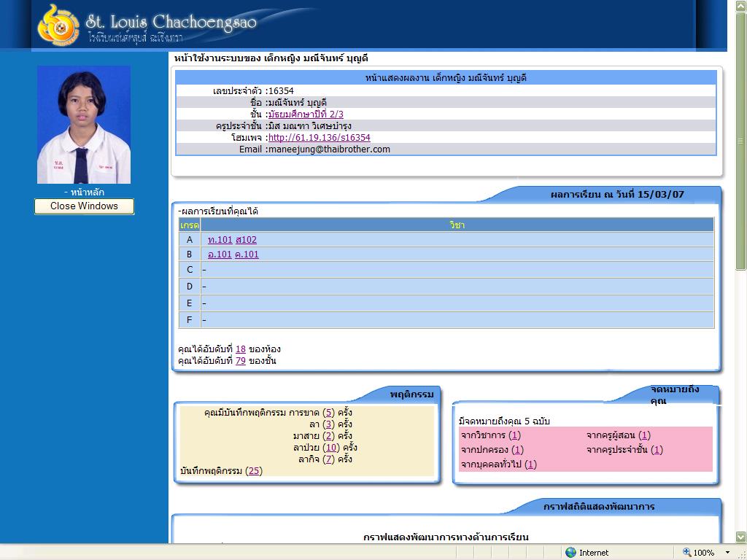Open the zoom level magnifier icon

coord(686,553)
